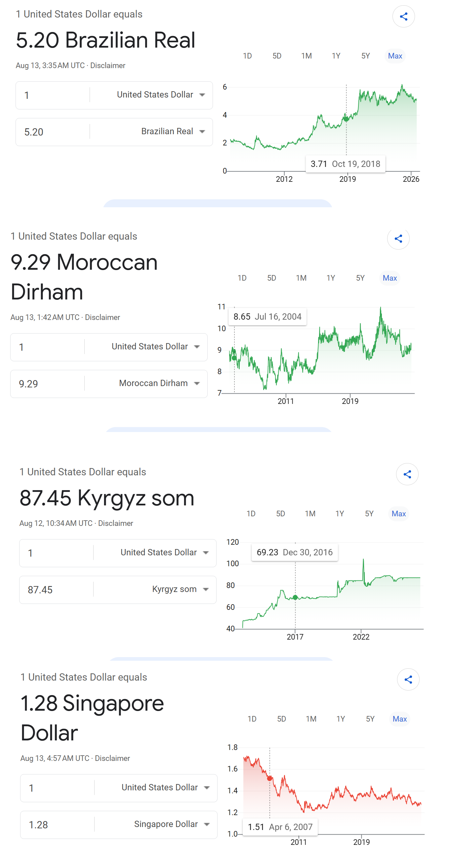This screenshot has height=868, width=450.
Task: Share the Singapore Dollar conversion
Action: click(408, 679)
